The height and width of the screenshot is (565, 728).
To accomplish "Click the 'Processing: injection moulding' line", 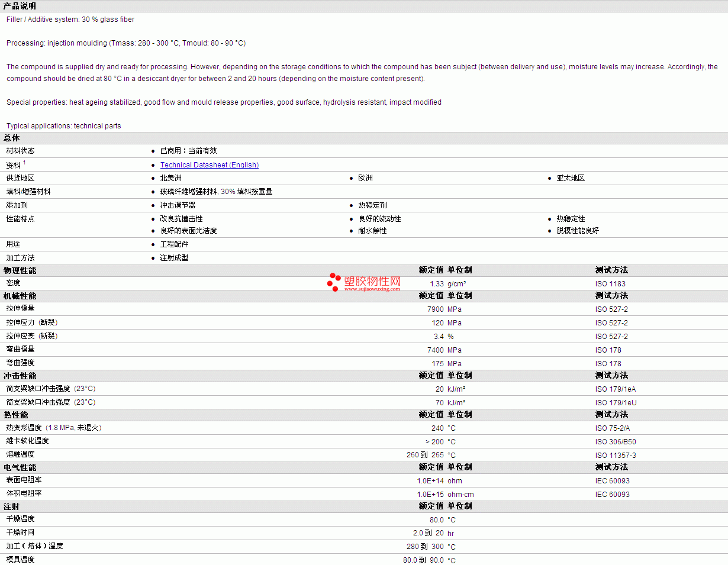I will (126, 43).
